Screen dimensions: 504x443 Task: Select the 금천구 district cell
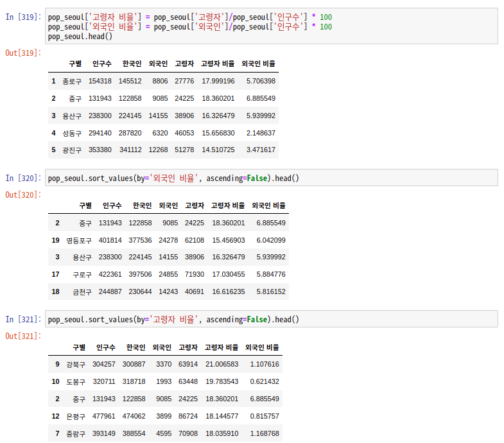pos(82,292)
